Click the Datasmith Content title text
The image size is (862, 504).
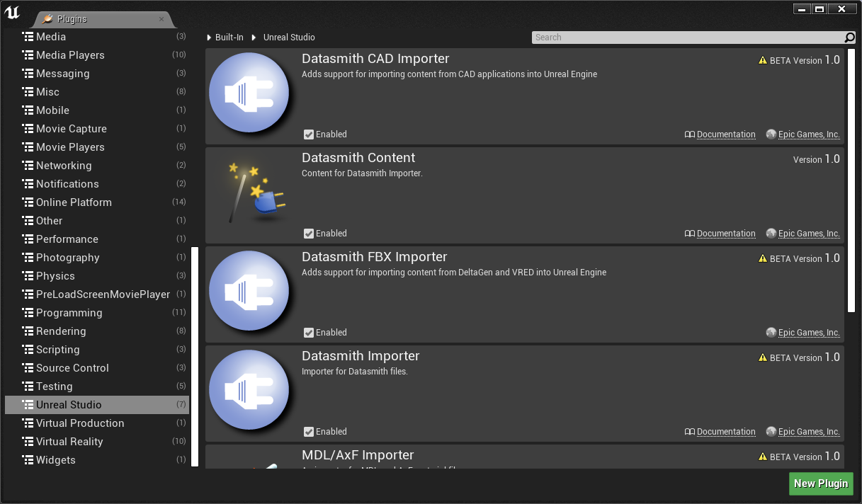pos(358,158)
